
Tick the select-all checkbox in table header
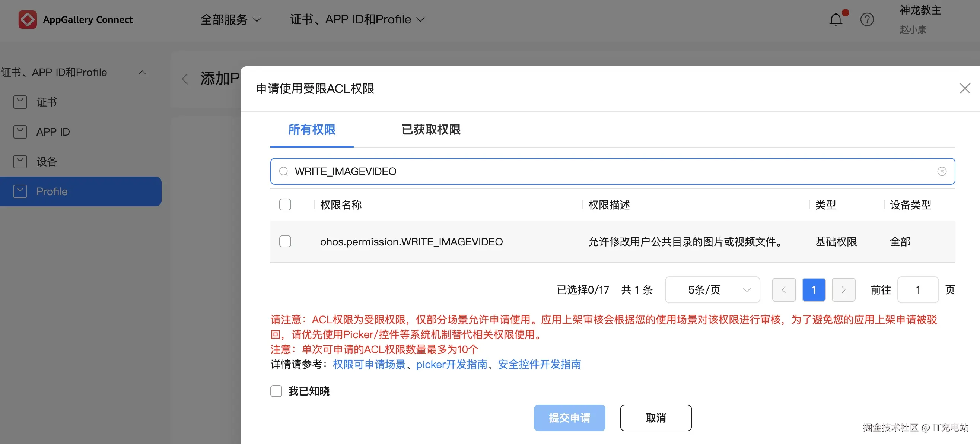(285, 205)
